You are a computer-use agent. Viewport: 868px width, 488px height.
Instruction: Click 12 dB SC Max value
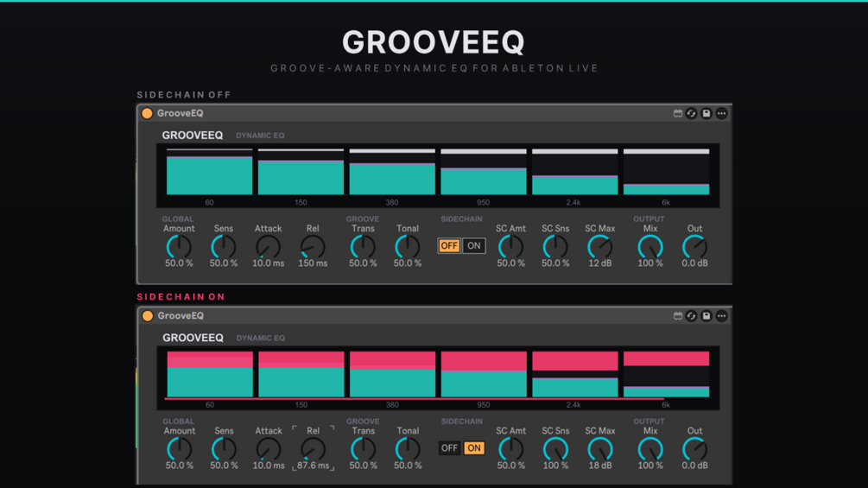600,263
